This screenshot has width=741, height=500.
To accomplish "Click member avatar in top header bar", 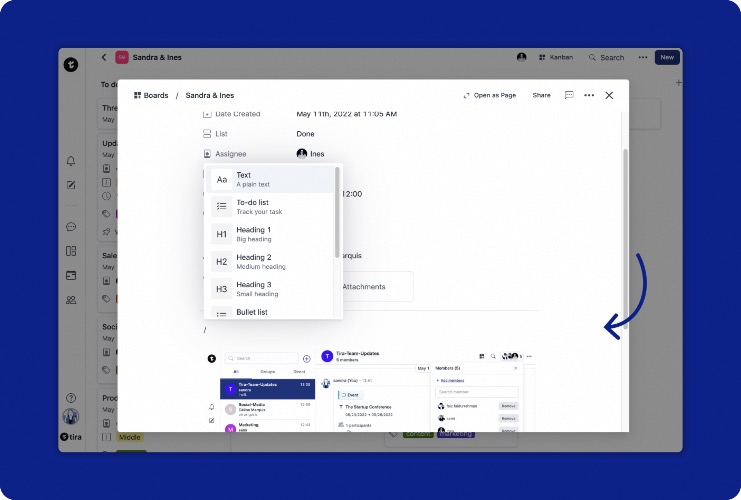I will click(x=521, y=57).
